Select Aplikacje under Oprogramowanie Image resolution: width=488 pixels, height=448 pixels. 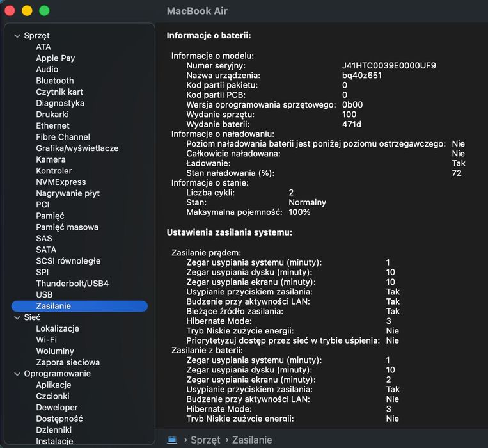(x=54, y=385)
